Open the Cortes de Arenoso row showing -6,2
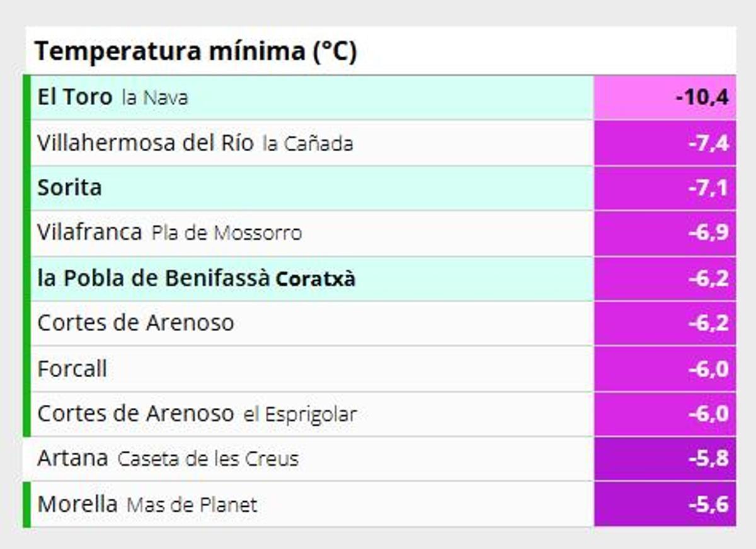 (x=135, y=323)
